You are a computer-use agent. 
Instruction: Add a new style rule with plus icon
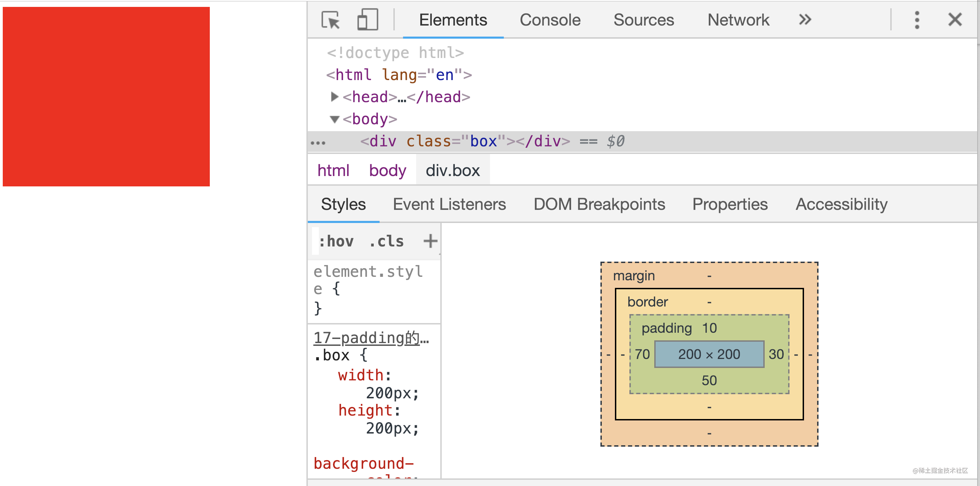pyautogui.click(x=430, y=241)
